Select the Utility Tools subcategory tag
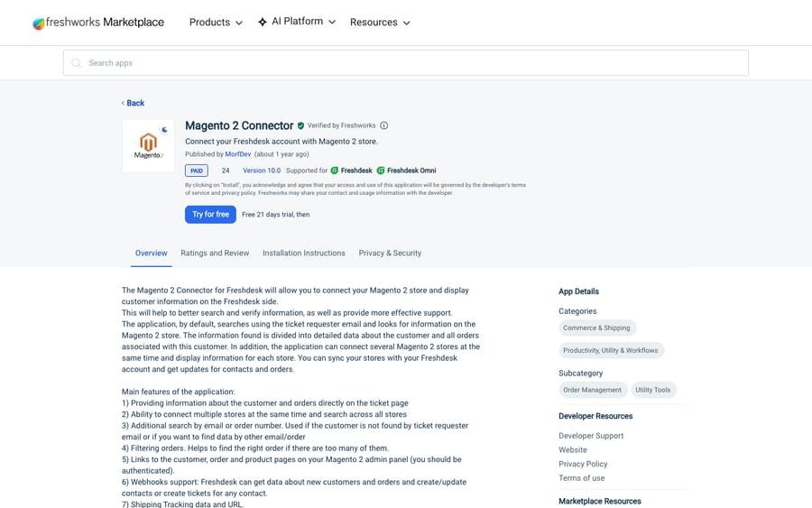 pyautogui.click(x=653, y=390)
